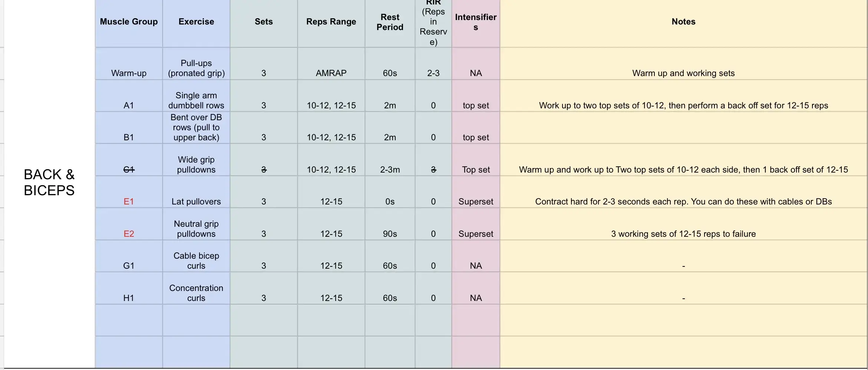Viewport: 868px width, 370px height.
Task: Select the 'Reps Range' header cell
Action: pos(331,22)
